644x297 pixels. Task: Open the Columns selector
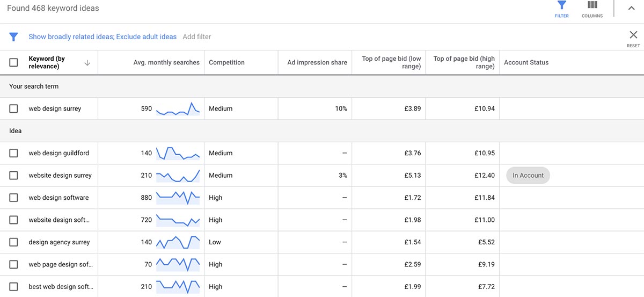[592, 9]
